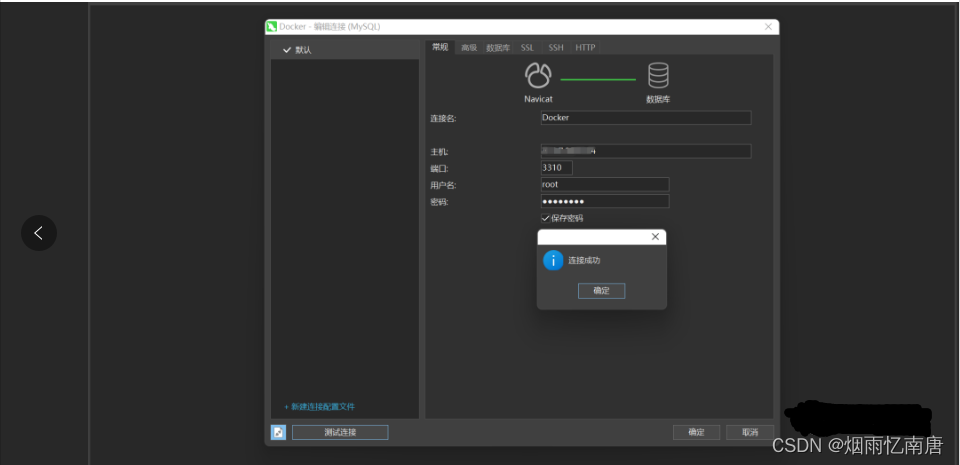
Task: Click the window title Docker - 编辑连接 (MySQL)
Action: (x=329, y=27)
